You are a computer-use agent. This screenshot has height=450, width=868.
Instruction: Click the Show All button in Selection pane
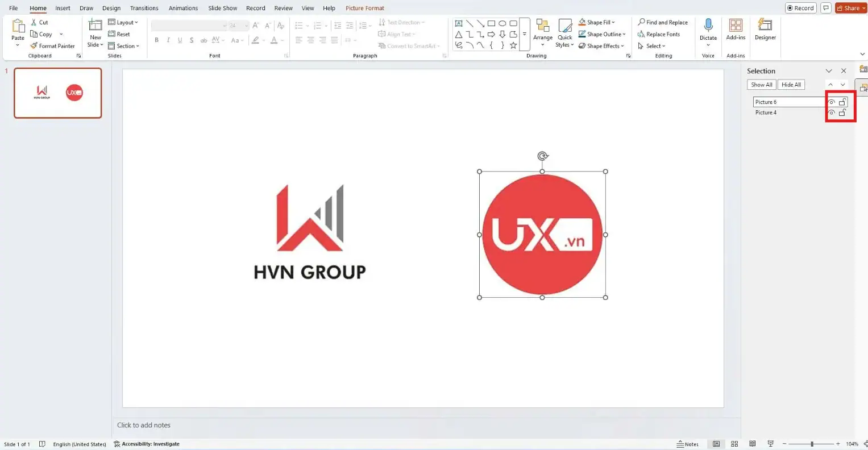[x=761, y=84]
